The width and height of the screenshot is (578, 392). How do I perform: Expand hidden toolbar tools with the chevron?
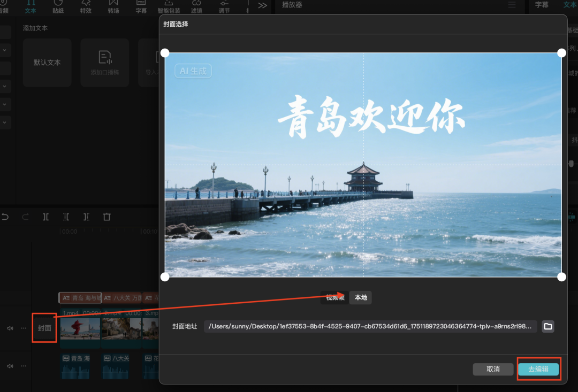click(262, 5)
